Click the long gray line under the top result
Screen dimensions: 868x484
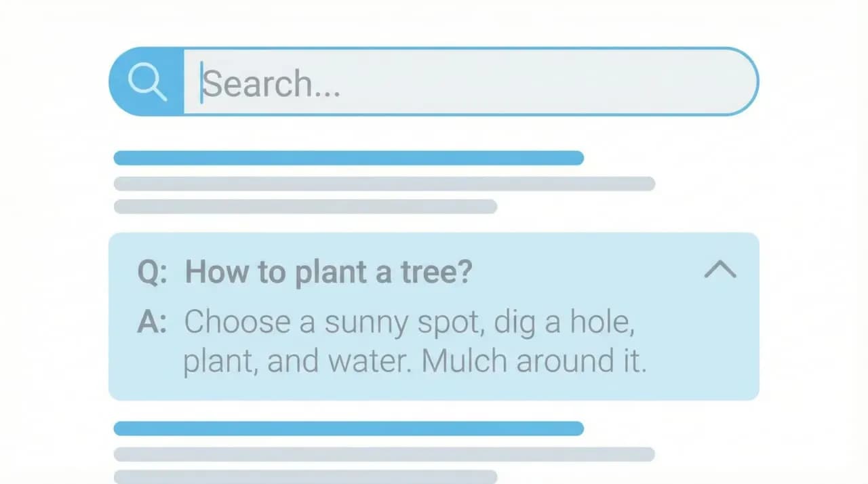point(384,184)
